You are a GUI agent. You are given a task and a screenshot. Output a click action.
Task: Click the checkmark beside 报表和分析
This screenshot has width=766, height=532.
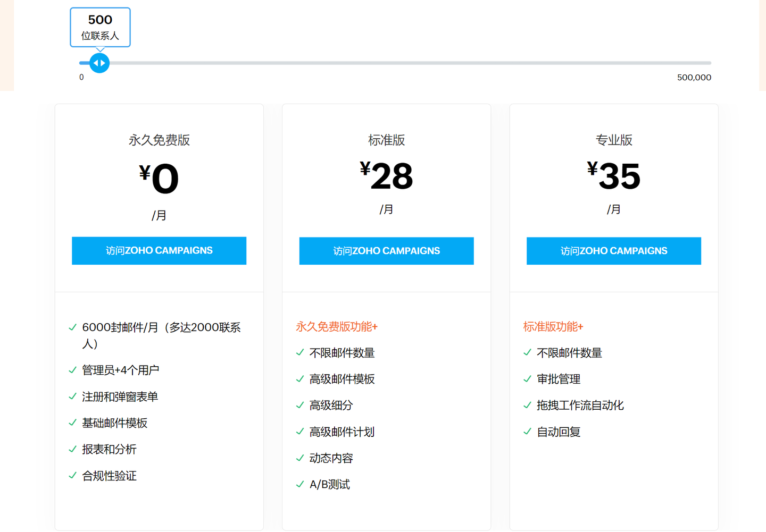click(73, 449)
